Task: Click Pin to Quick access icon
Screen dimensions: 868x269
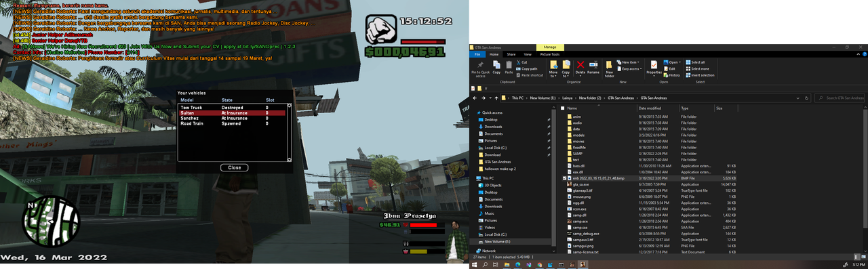Action: point(481,69)
